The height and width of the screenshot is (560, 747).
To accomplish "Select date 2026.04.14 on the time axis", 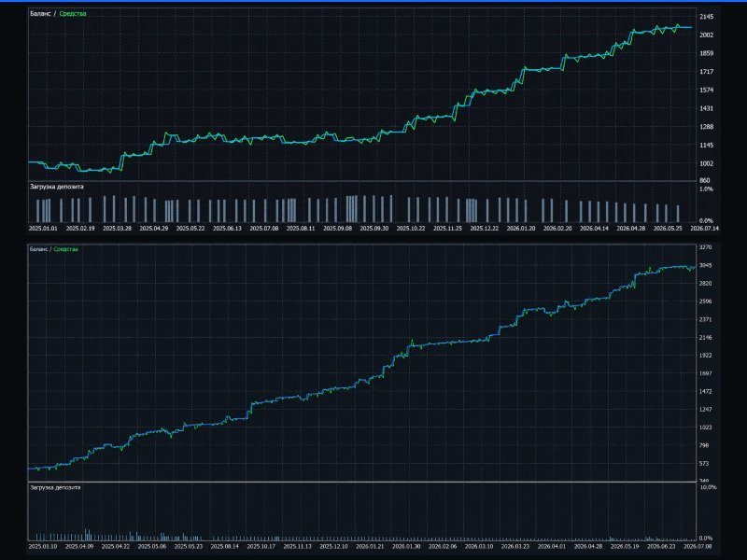I will click(x=594, y=229).
